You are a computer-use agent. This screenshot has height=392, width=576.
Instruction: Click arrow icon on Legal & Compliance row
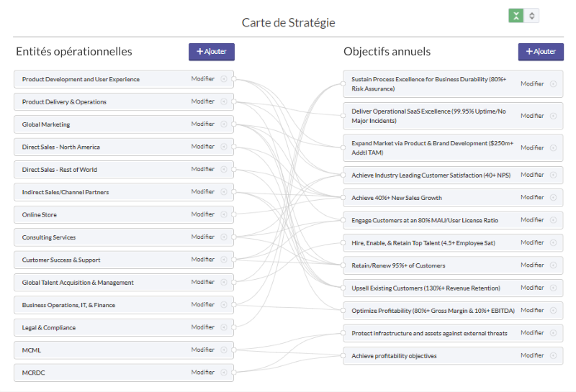pyautogui.click(x=224, y=327)
